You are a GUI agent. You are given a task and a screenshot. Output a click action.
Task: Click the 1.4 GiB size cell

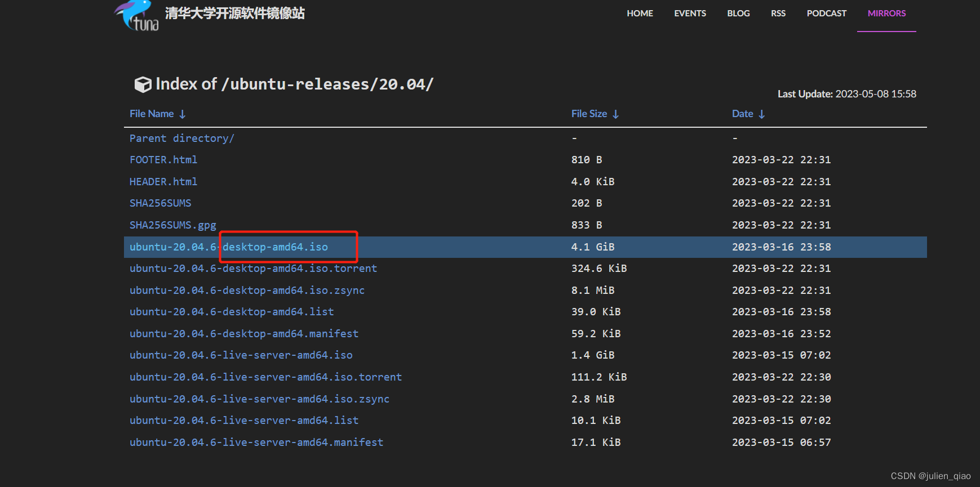[x=593, y=355]
